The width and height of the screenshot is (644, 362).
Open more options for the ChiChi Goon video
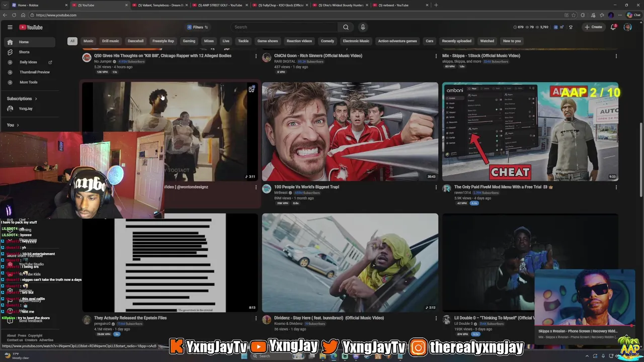tap(436, 56)
